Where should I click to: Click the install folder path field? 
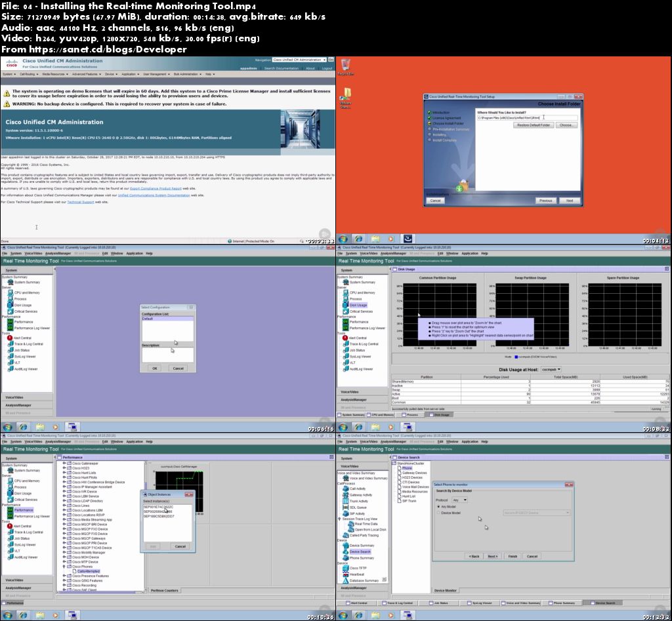[527, 118]
